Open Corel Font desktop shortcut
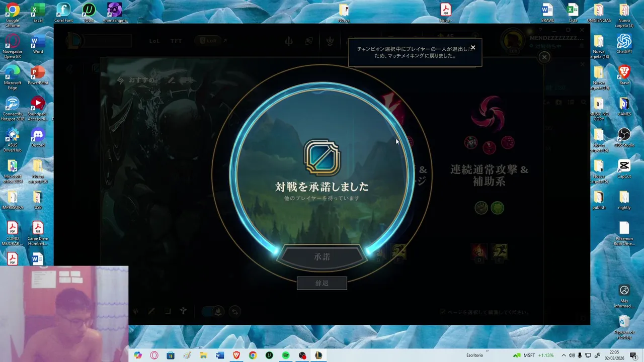This screenshot has height=362, width=644. (x=63, y=13)
